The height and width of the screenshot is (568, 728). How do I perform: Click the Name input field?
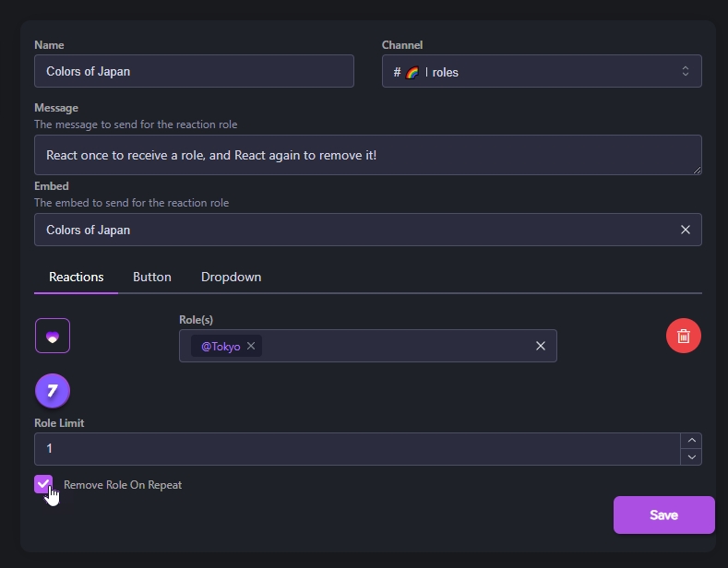tap(194, 71)
